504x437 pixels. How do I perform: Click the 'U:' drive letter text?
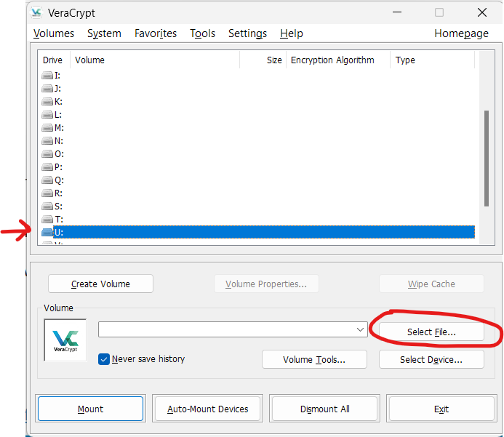58,233
